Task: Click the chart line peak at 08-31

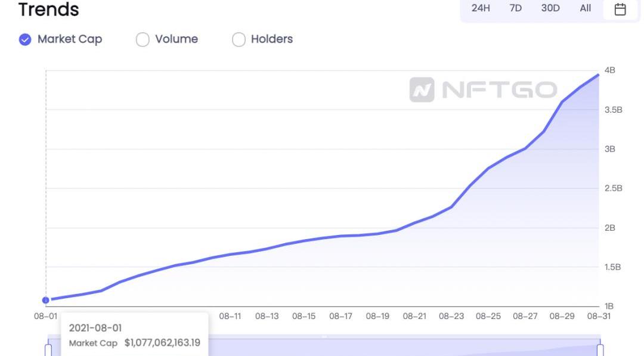Action: click(x=599, y=75)
